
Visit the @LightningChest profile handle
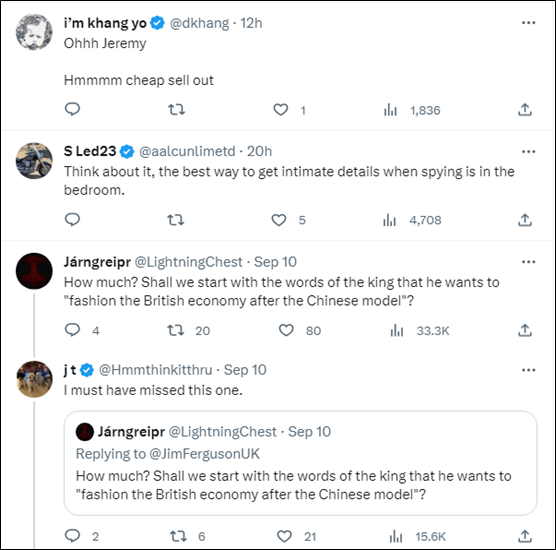[x=188, y=262]
